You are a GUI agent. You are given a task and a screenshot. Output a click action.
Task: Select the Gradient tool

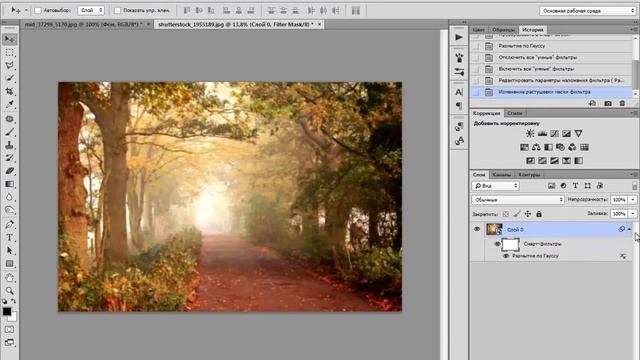click(9, 184)
